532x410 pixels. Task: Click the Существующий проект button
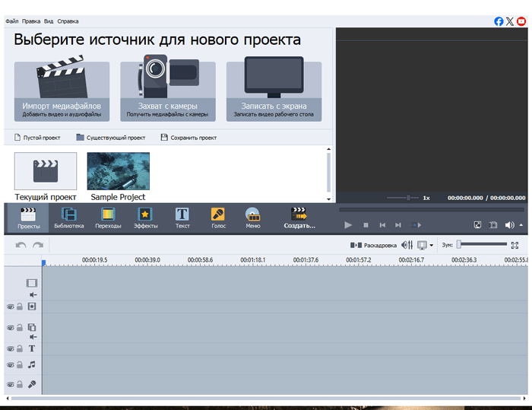[110, 138]
